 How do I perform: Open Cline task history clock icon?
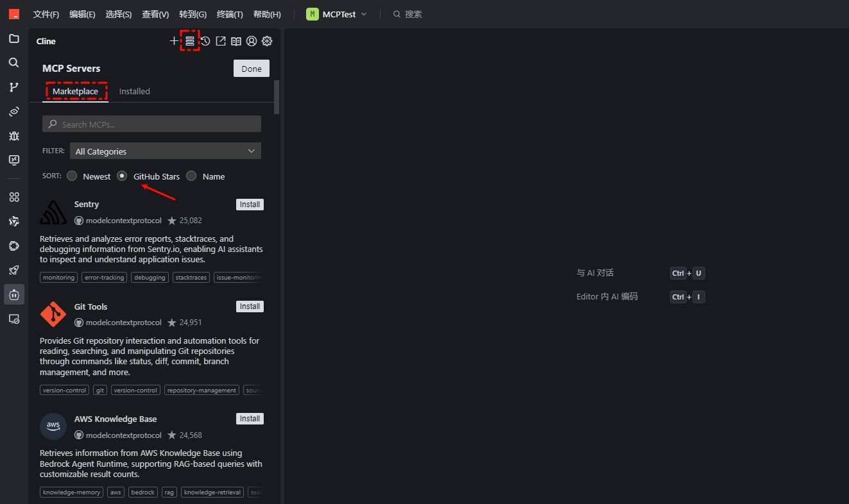pos(205,41)
